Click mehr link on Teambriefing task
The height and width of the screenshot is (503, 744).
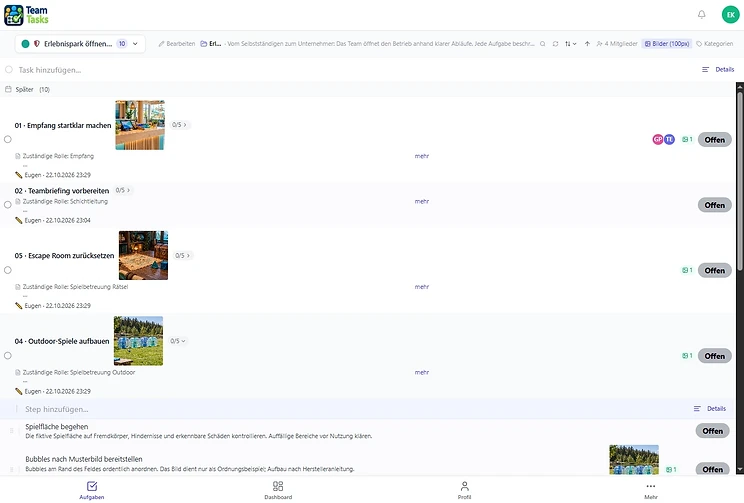pos(422,201)
